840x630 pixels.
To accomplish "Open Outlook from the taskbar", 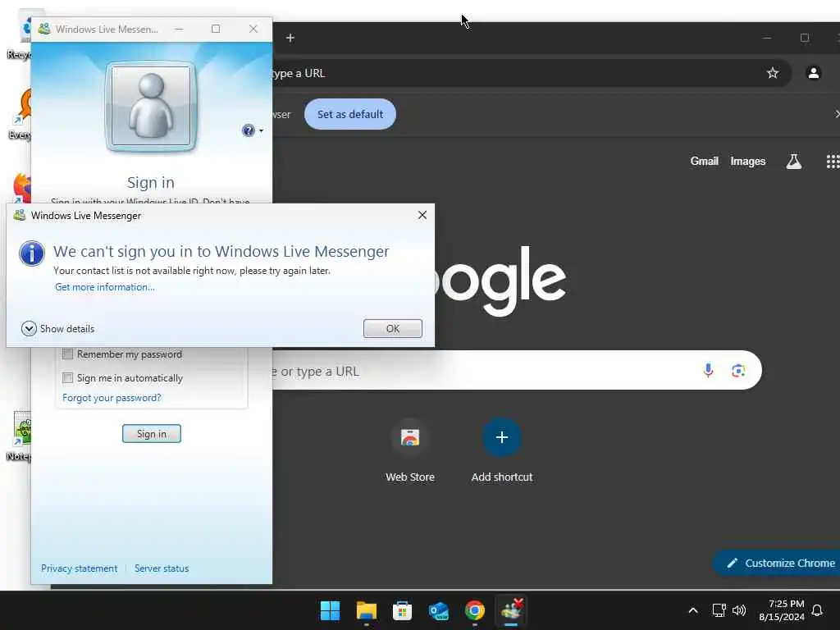I will (x=439, y=610).
